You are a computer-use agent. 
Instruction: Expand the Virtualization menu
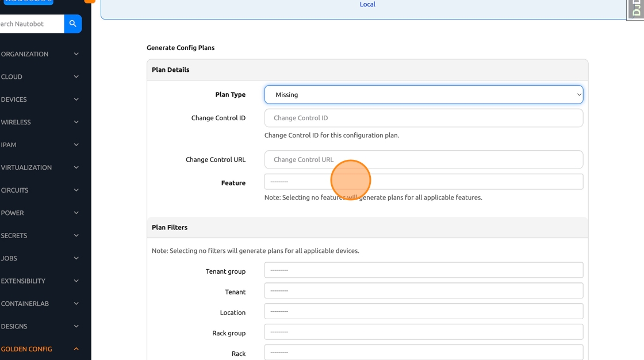tap(40, 167)
